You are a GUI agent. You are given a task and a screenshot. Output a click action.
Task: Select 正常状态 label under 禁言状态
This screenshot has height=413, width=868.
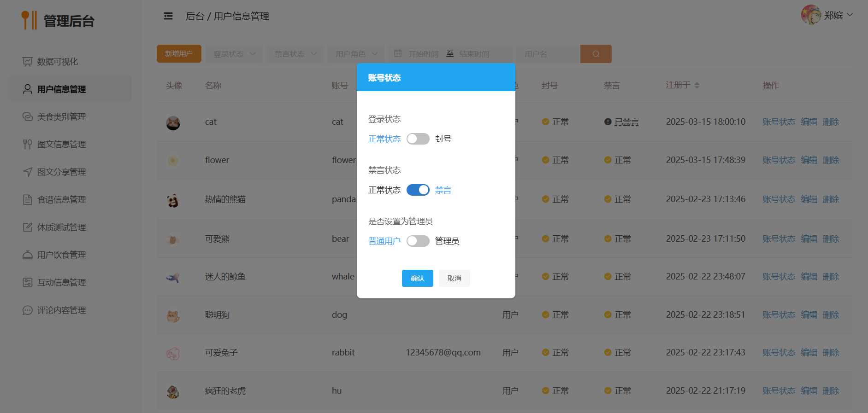coord(384,190)
